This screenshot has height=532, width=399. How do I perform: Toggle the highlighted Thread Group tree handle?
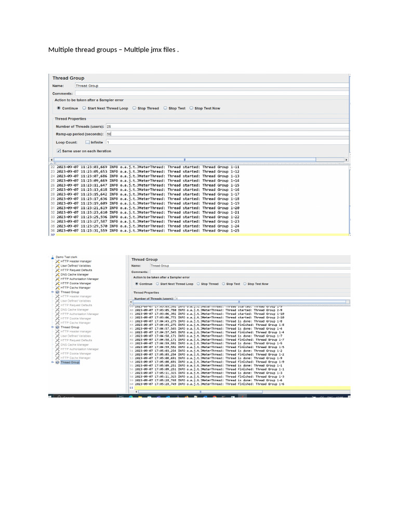click(x=52, y=362)
